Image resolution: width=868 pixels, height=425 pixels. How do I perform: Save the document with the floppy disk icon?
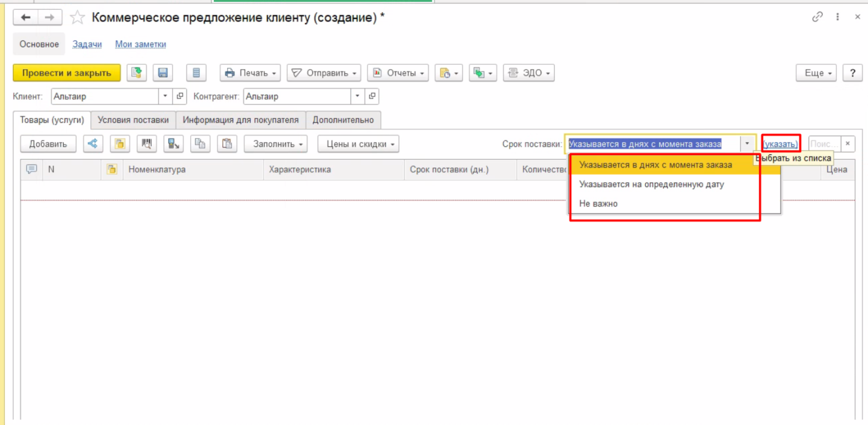pyautogui.click(x=163, y=73)
